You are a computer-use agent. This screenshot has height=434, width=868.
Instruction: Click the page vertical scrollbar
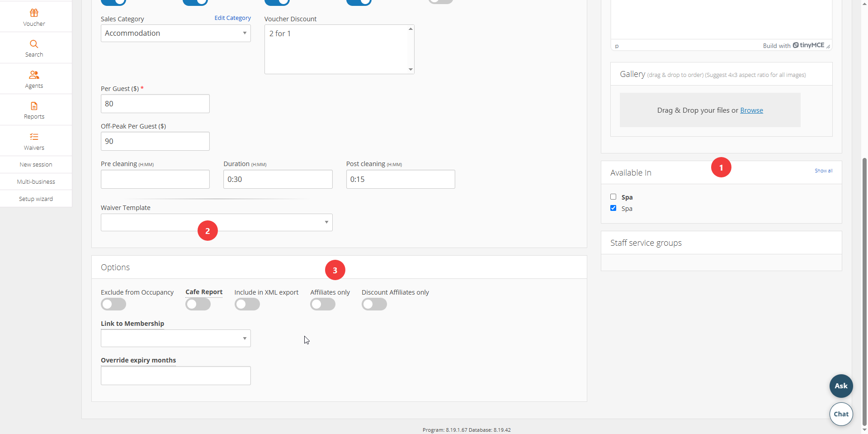864,292
